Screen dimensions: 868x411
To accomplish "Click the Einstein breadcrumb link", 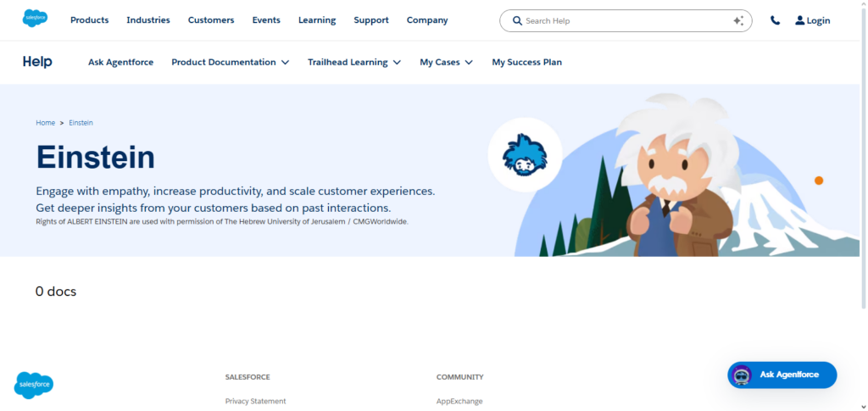I will coord(81,123).
